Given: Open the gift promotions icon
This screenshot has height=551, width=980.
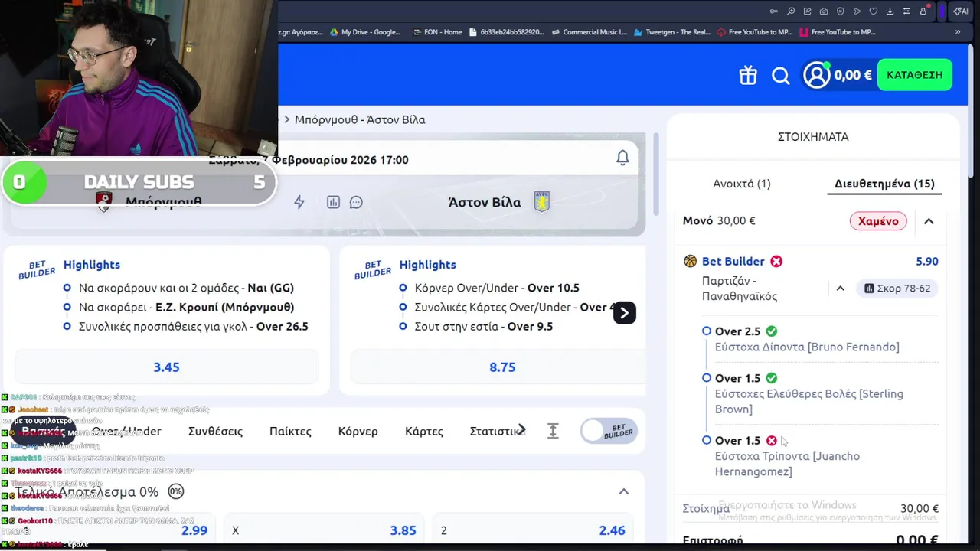Looking at the screenshot, I should click(x=748, y=75).
